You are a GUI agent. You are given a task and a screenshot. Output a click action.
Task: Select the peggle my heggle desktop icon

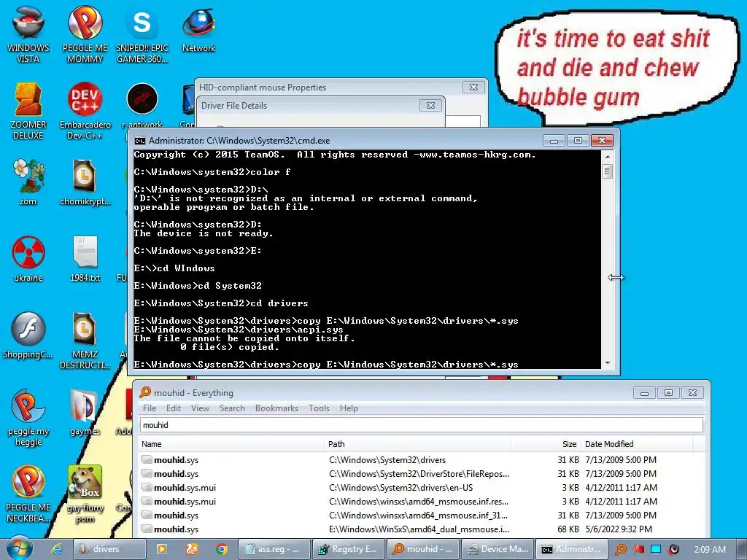(x=28, y=418)
